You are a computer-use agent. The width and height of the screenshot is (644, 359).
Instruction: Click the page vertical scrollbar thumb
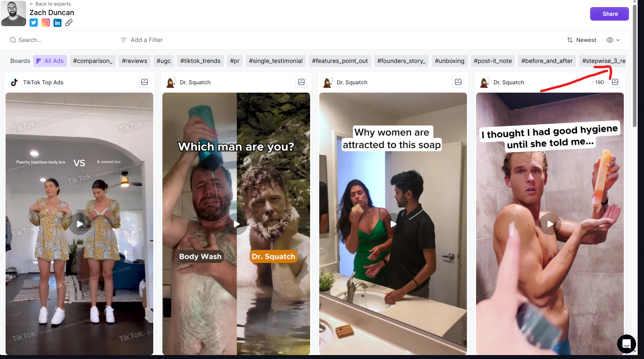click(x=635, y=65)
